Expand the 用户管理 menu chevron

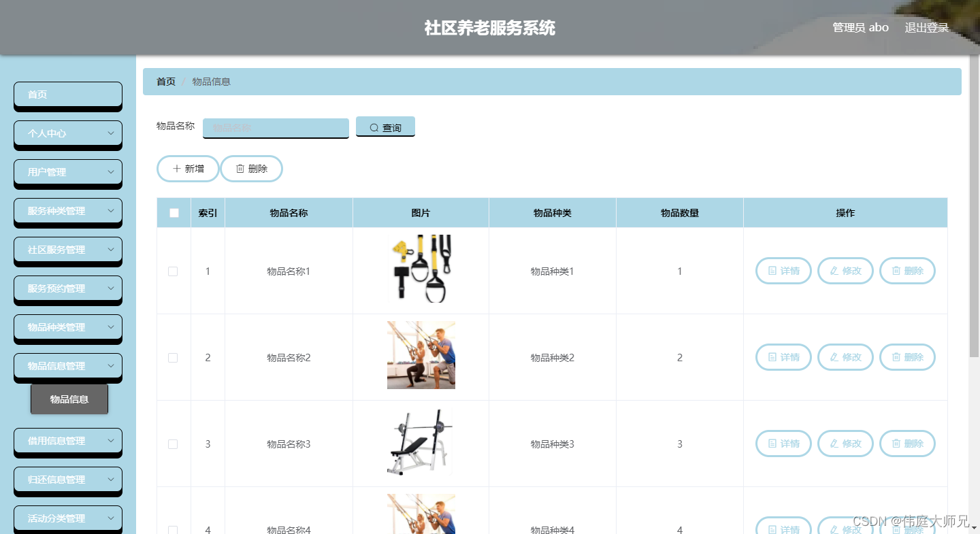111,172
